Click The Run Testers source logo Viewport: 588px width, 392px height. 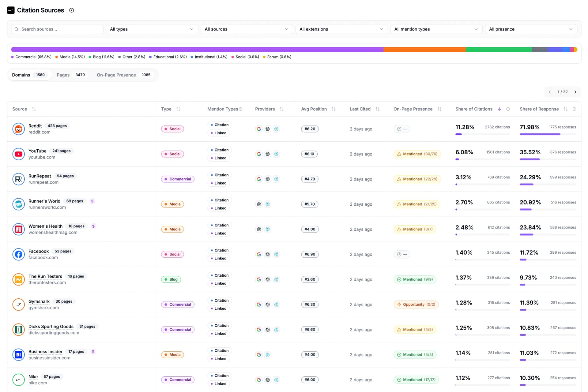click(18, 279)
